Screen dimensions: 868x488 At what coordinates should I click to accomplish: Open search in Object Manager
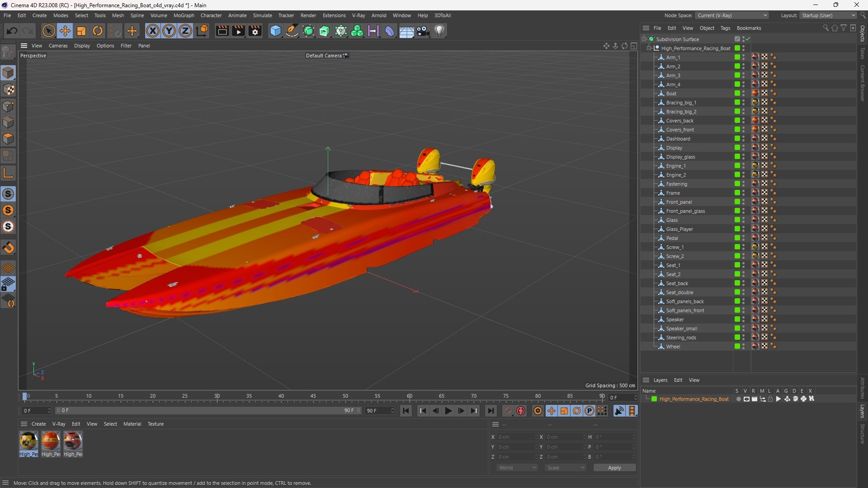click(x=826, y=28)
